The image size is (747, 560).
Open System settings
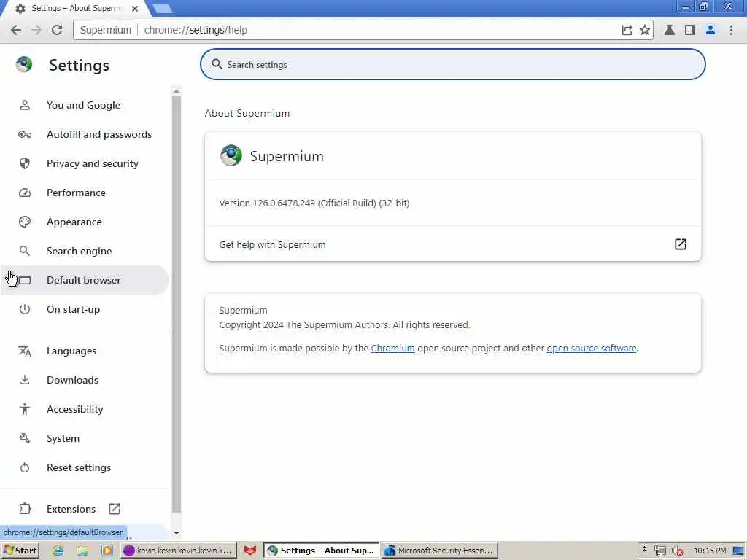(x=84, y=438)
